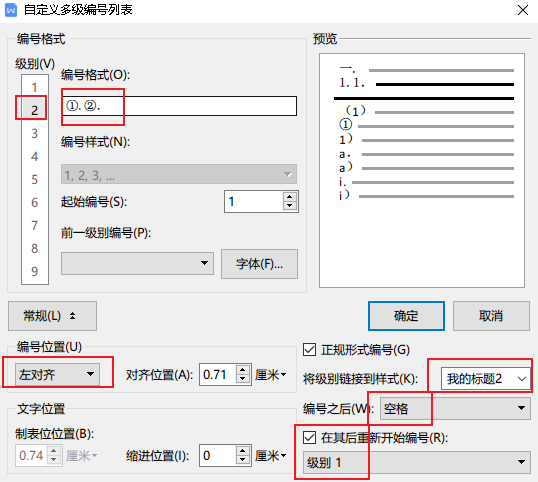Increase 缩进位置 with up arrow

pos(243,451)
